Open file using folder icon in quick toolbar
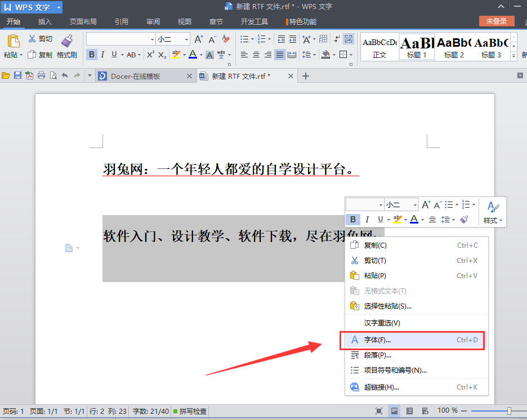 (x=6, y=75)
